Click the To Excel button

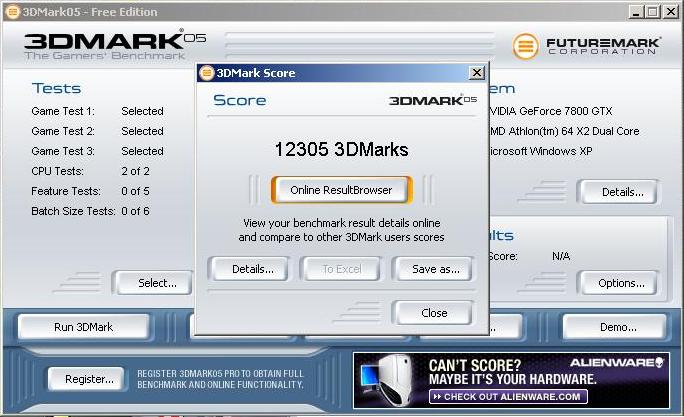342,269
